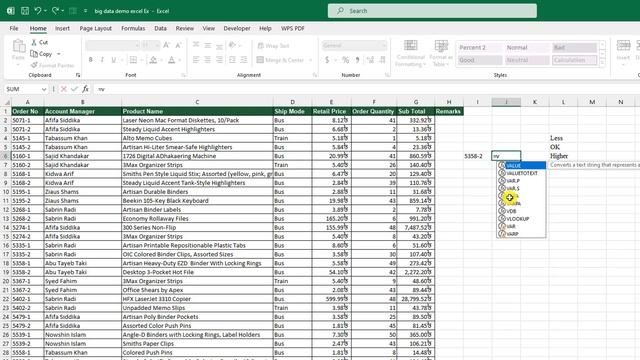This screenshot has height=360, width=640.
Task: Switch to the Data tab
Action: point(160,28)
